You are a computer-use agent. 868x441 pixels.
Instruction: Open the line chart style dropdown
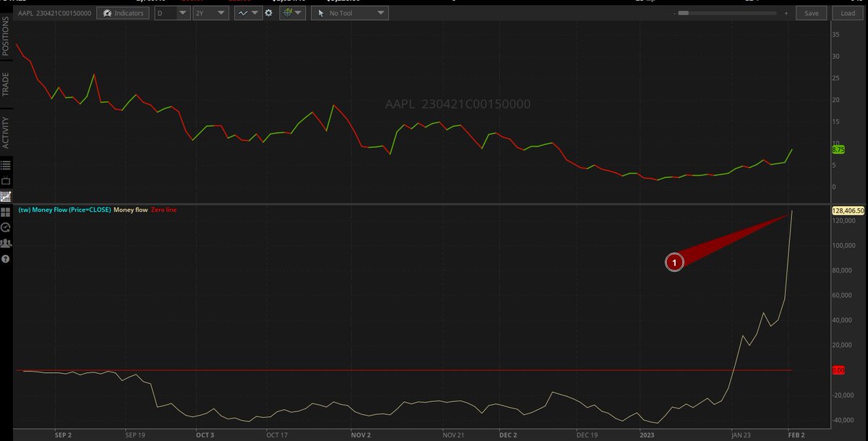coord(248,13)
